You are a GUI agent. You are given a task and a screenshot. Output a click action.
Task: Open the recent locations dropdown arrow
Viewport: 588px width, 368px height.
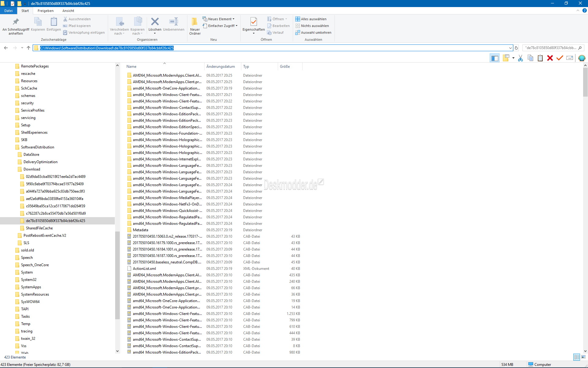(22, 48)
